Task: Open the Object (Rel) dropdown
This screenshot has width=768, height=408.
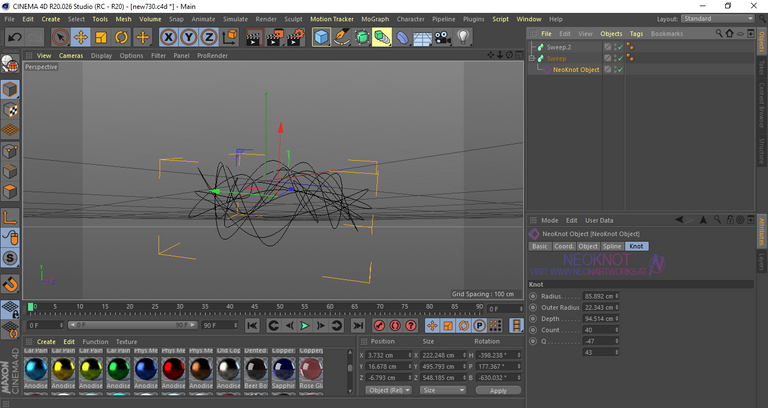Action: (389, 390)
